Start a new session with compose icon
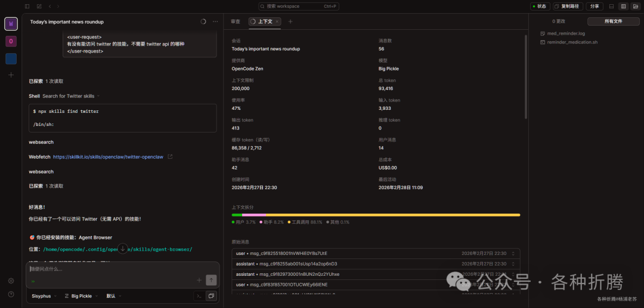Viewport: 644px width, 308px height. coord(39,6)
